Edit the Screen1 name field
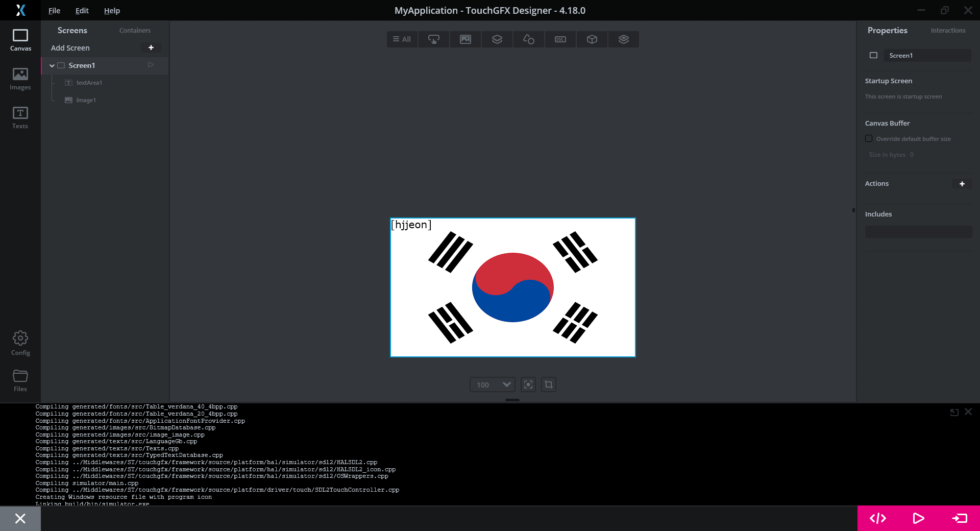 (927, 55)
